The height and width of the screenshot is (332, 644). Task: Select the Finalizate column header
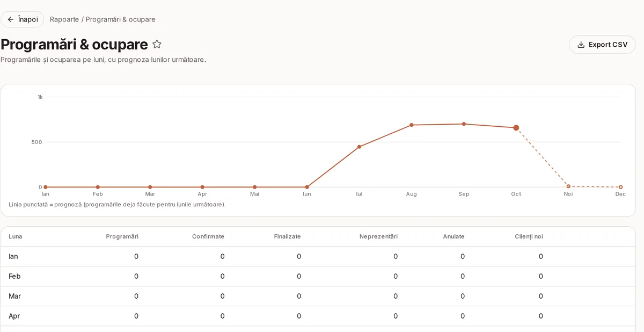[x=287, y=236]
